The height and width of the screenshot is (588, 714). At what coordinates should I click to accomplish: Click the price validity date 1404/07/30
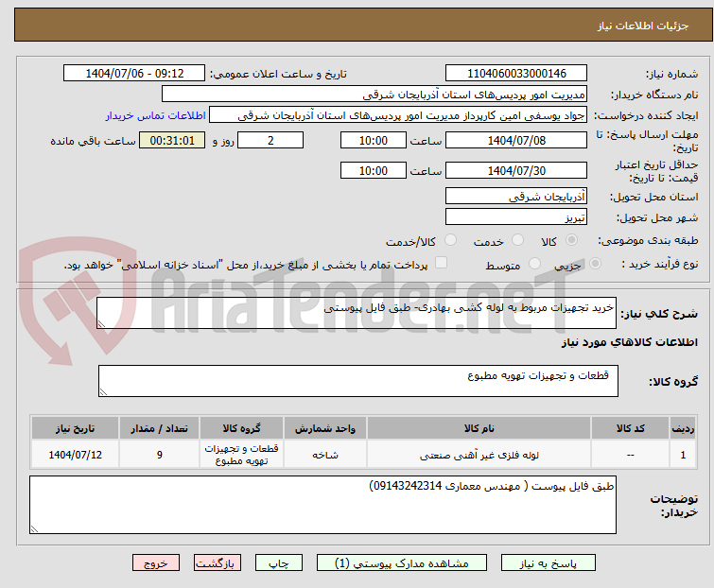[516, 171]
